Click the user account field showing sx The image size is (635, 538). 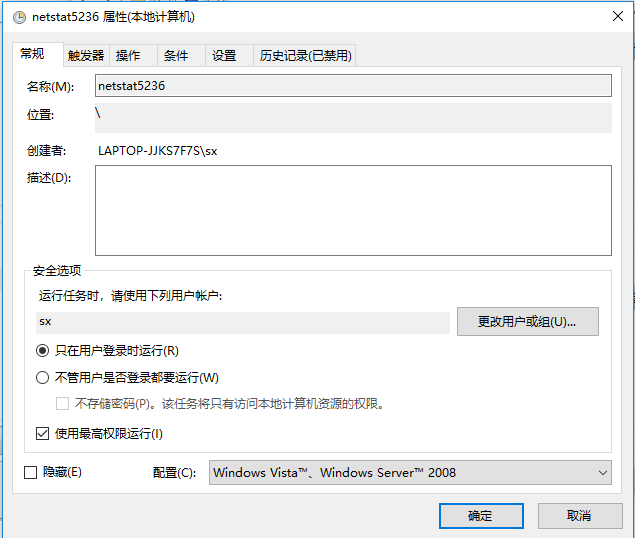point(243,322)
